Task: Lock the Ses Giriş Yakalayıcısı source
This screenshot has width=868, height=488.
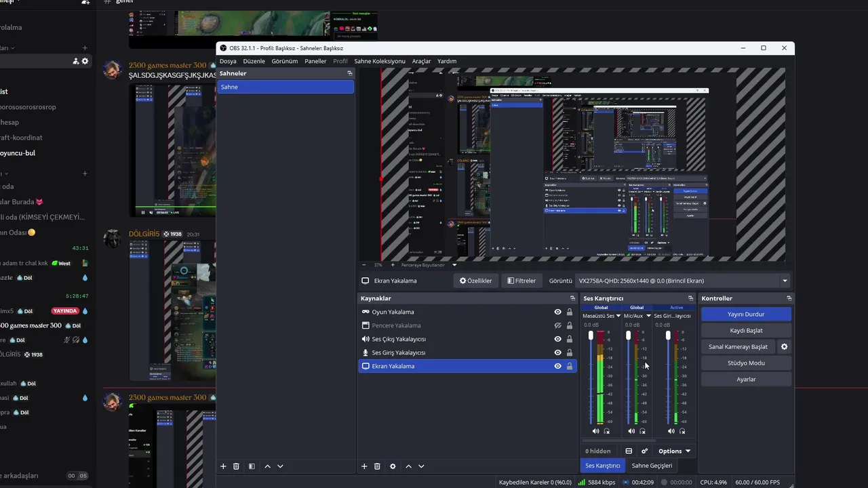Action: coord(570,352)
